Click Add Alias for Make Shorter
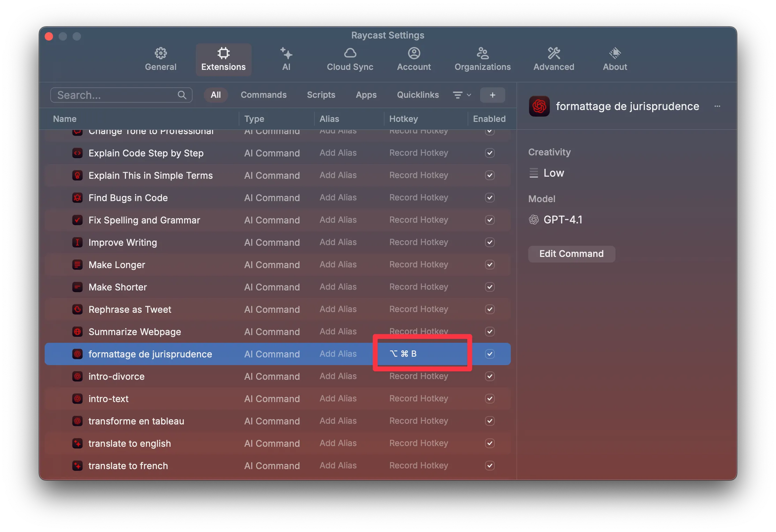 [x=338, y=287]
